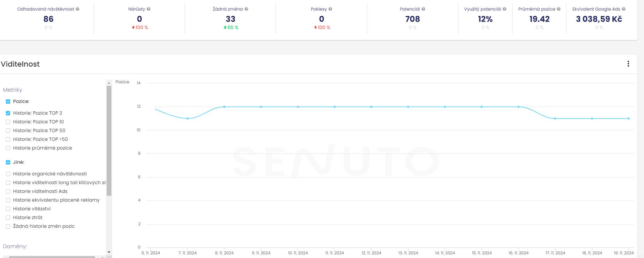Click help icon next to Odhadovaná návštěvnost
The width and height of the screenshot is (644, 258).
coord(78,9)
